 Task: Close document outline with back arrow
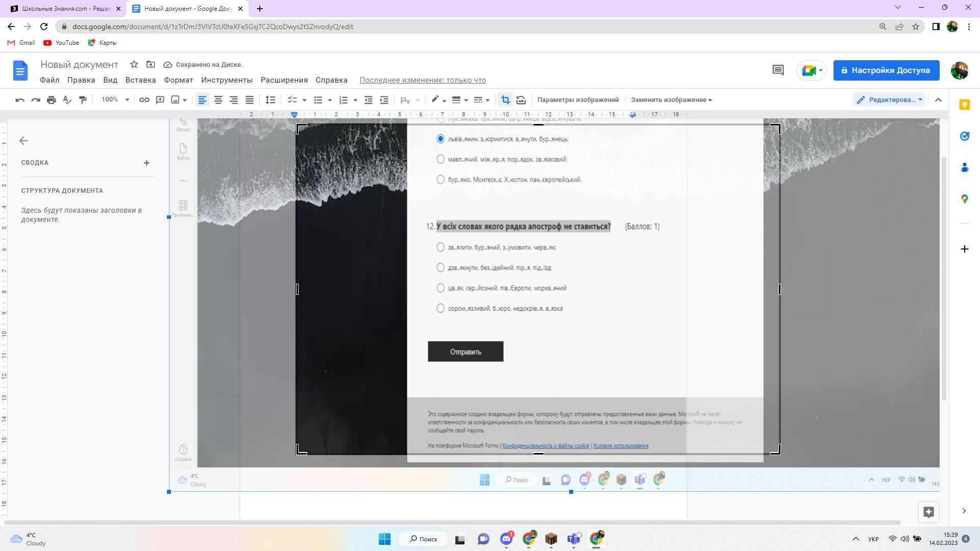click(x=23, y=141)
